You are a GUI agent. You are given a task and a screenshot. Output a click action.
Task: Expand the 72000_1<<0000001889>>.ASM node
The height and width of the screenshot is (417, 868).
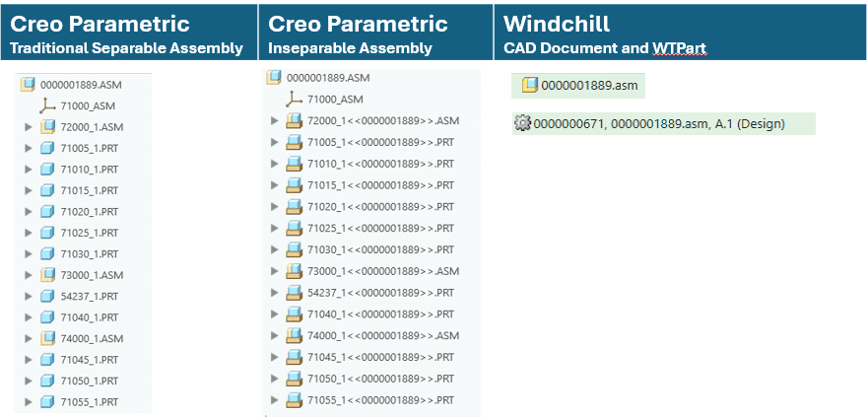pos(275,120)
